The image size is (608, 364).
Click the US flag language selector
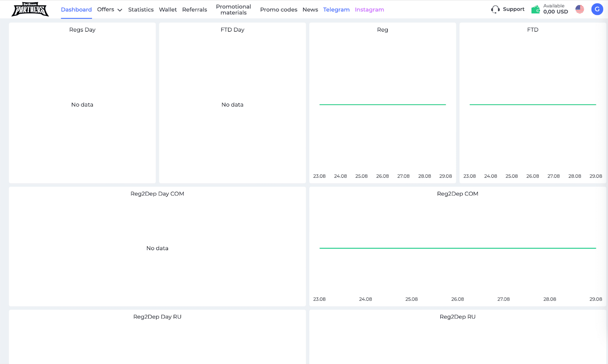(x=579, y=9)
